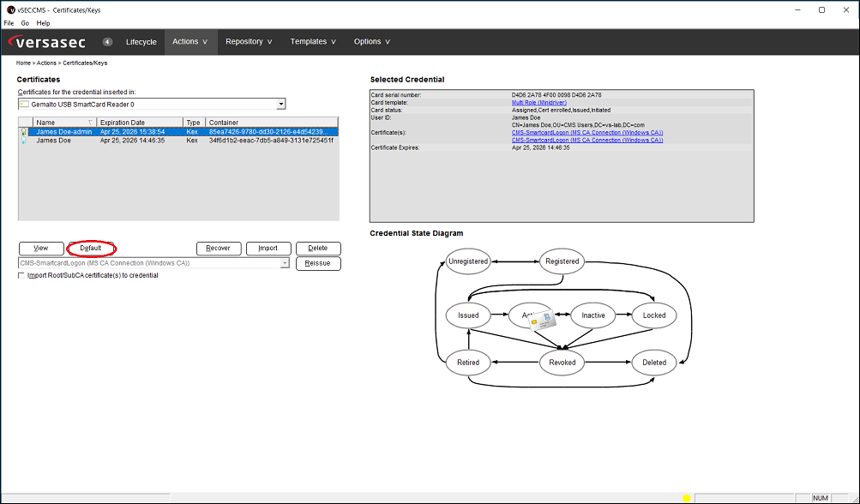Open the Help menu
The image size is (860, 504).
(44, 23)
